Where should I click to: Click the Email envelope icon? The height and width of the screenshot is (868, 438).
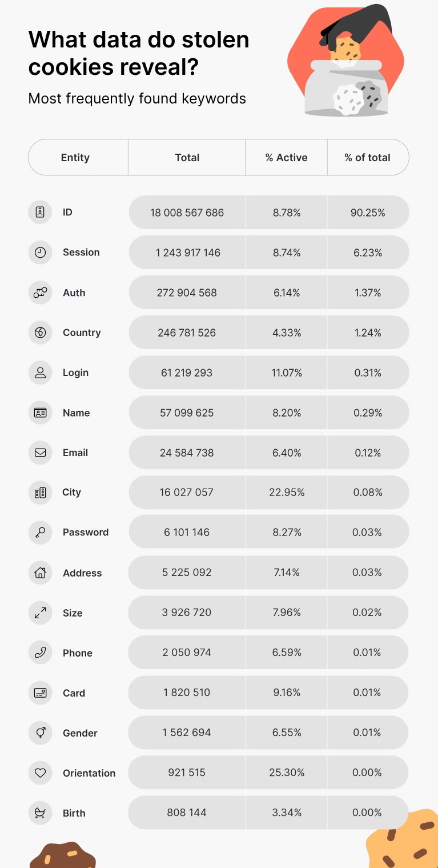[x=40, y=453]
